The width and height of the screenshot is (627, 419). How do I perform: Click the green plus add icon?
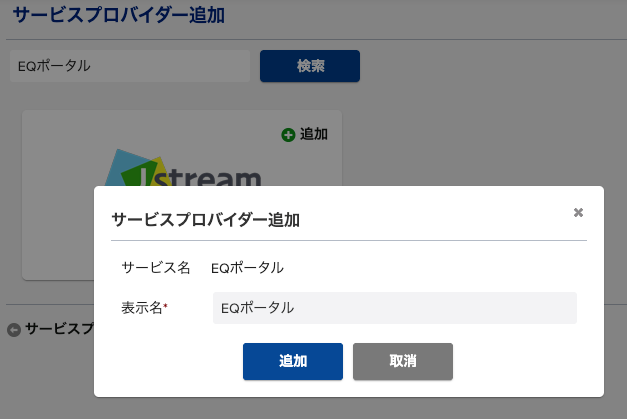click(288, 135)
